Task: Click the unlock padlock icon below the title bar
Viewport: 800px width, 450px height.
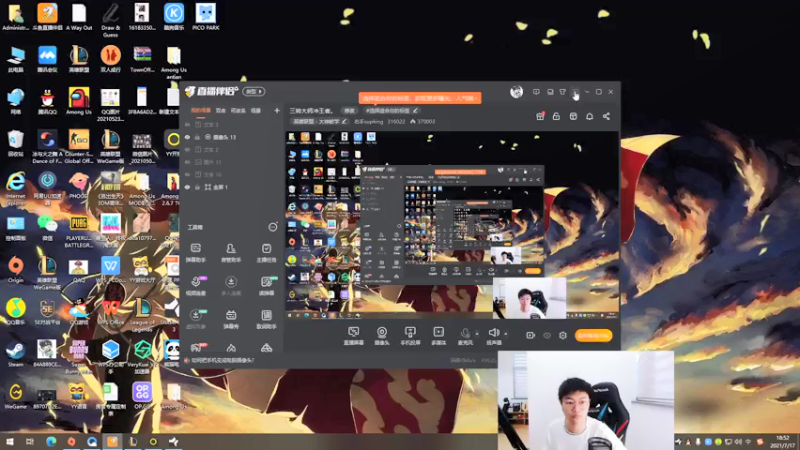Action: click(556, 116)
